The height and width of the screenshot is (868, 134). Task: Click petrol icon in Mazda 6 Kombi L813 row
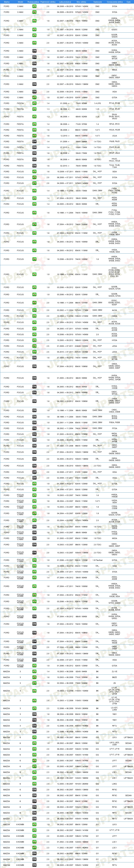[34, 824]
